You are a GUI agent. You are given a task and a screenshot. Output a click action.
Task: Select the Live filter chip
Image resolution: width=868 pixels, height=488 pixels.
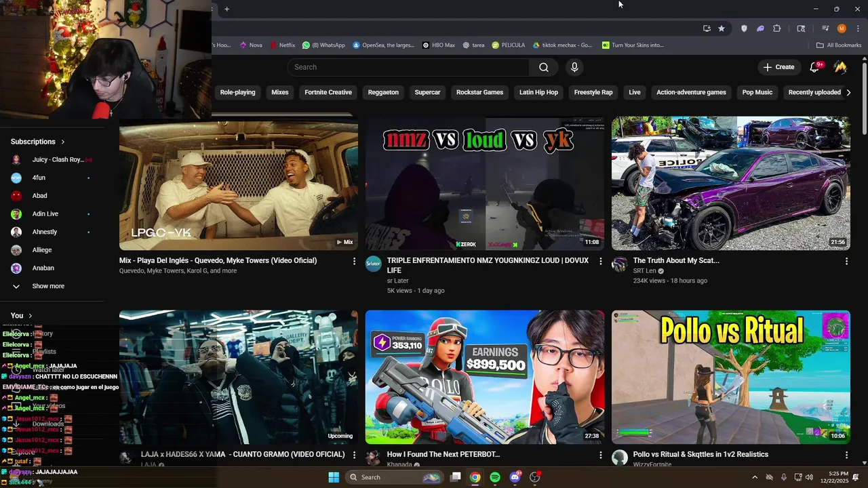[x=635, y=92]
